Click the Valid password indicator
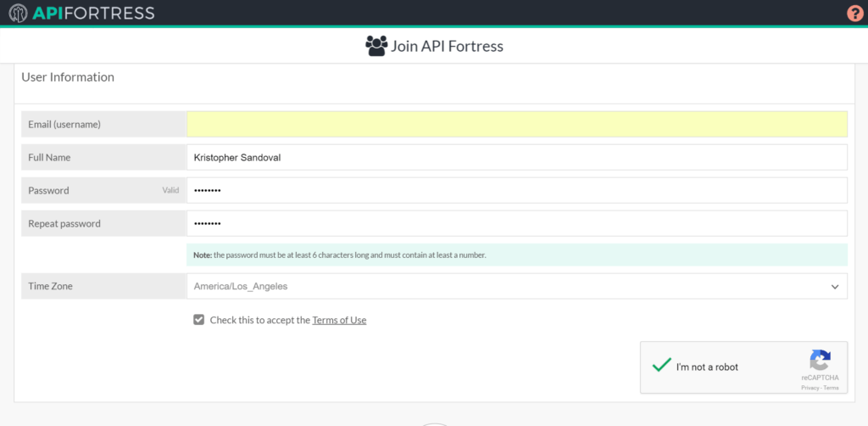868x426 pixels. (x=170, y=190)
